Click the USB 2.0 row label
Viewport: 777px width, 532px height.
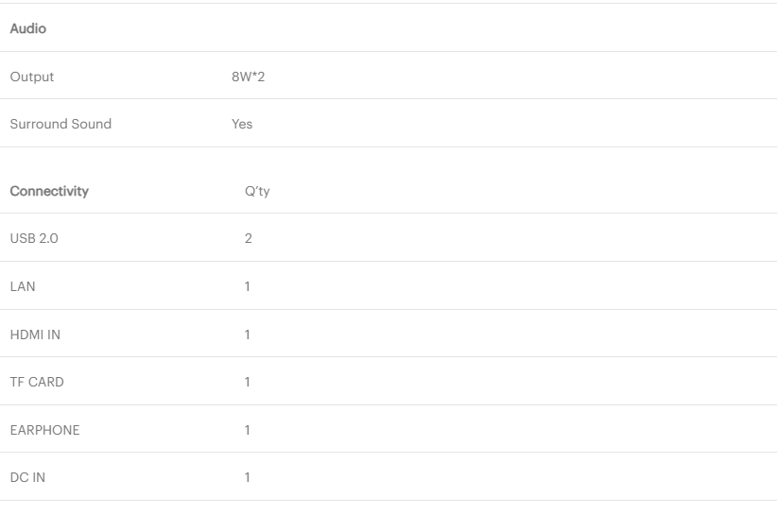(34, 238)
